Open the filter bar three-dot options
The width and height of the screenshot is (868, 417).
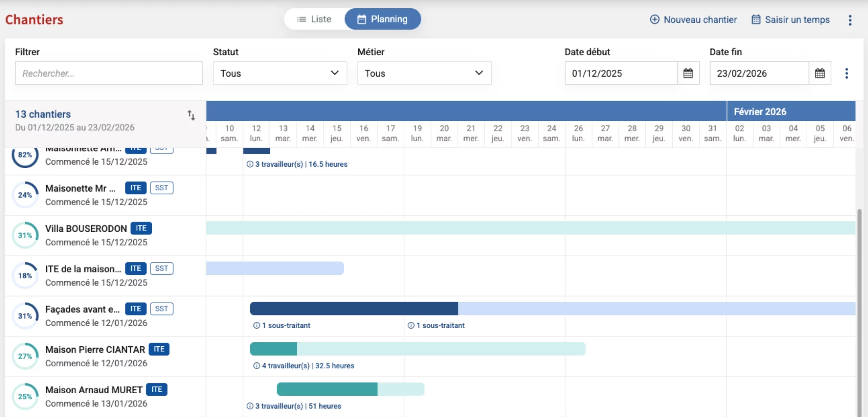point(846,73)
